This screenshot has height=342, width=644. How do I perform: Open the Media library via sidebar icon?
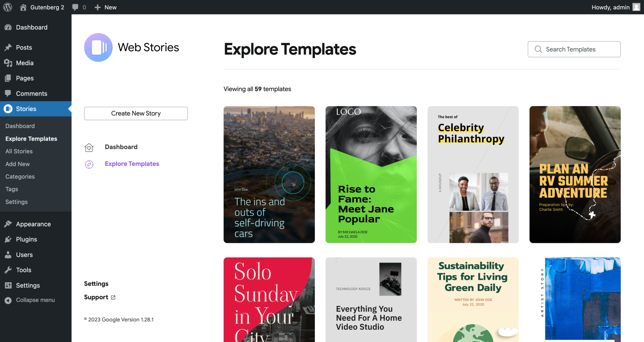point(8,63)
